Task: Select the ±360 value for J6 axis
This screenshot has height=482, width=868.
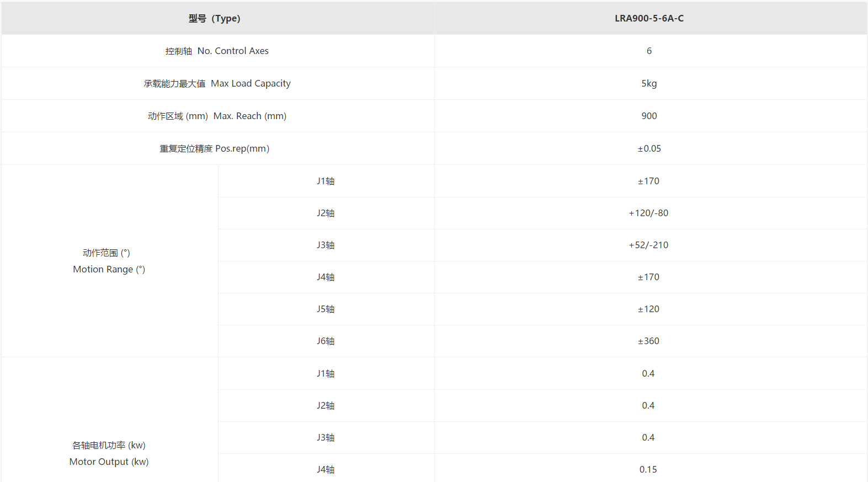Action: point(648,341)
